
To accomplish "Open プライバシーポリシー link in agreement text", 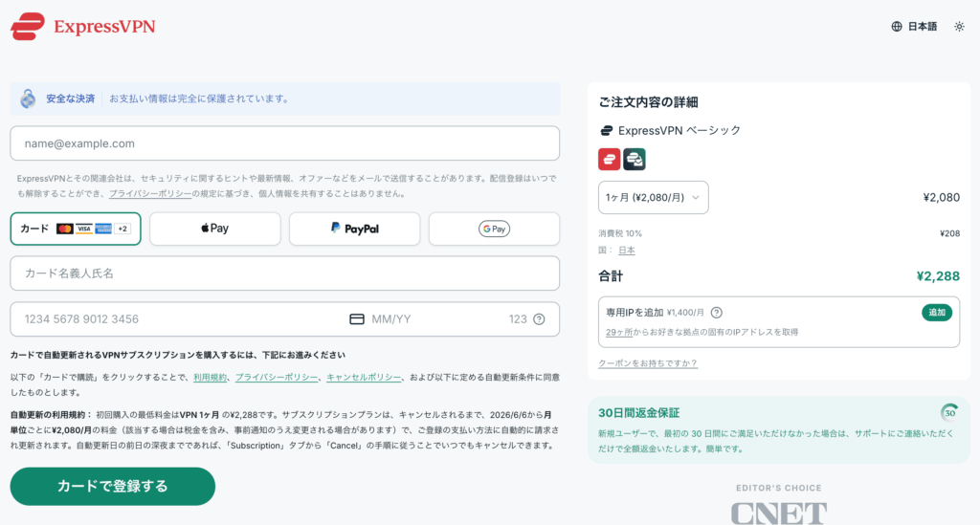I will (x=277, y=377).
